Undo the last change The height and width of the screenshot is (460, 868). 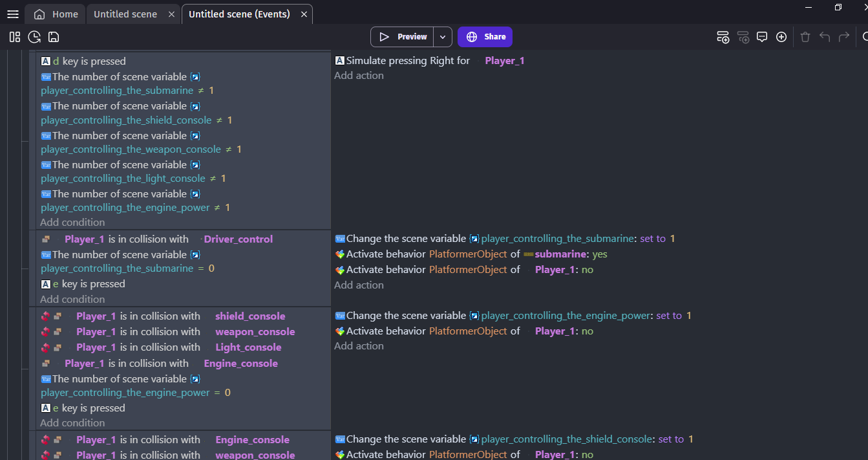(825, 37)
